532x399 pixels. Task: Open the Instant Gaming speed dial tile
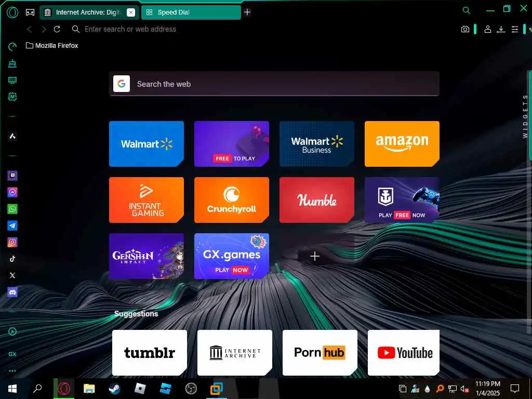pyautogui.click(x=147, y=200)
